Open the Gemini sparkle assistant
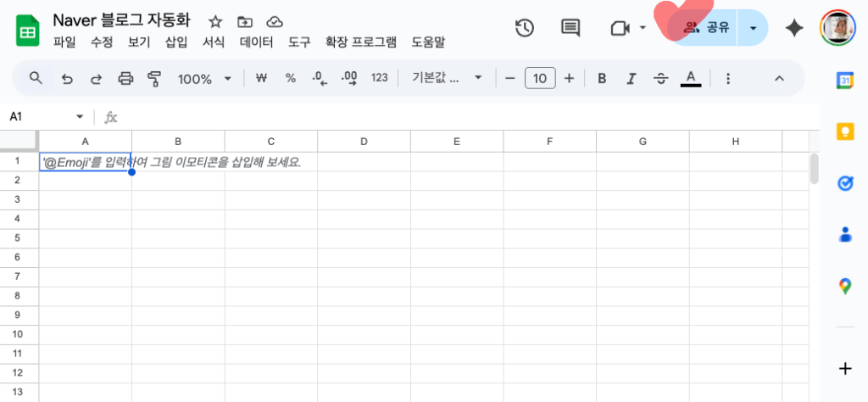This screenshot has height=402, width=868. (x=794, y=28)
